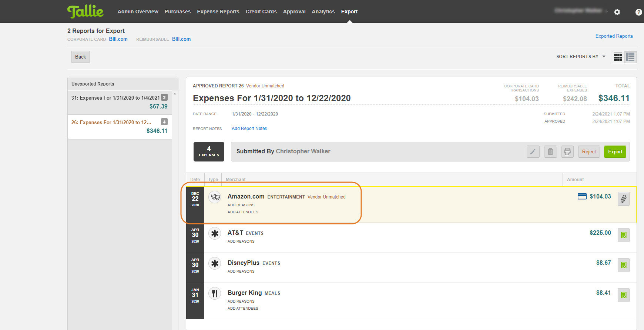Click the AT&T merchant name
The height and width of the screenshot is (330, 644).
(235, 233)
